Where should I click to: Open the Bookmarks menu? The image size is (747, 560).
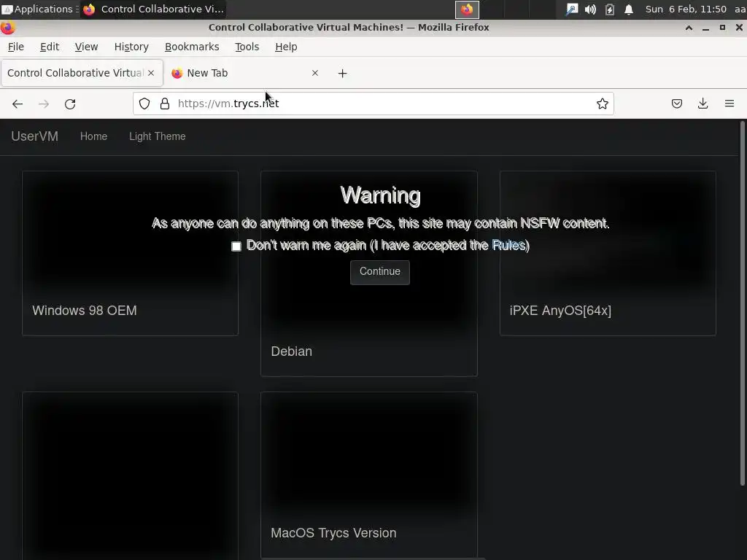pyautogui.click(x=192, y=47)
